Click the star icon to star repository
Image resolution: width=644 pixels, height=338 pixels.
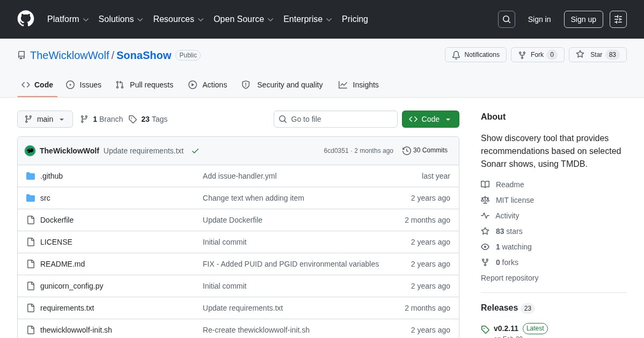tap(580, 54)
